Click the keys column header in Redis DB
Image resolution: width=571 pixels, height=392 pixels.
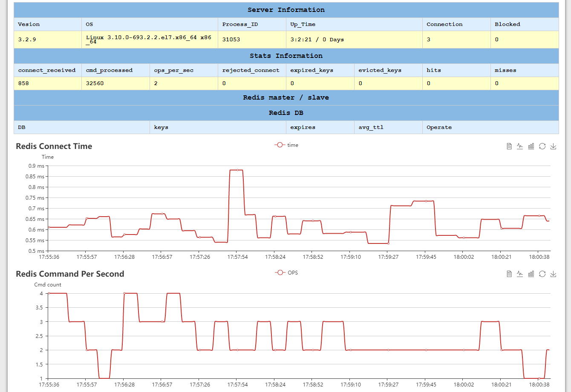pos(218,127)
